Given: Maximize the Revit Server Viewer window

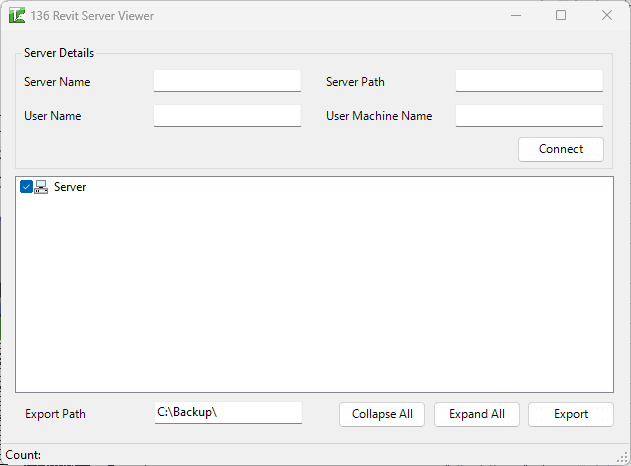Looking at the screenshot, I should pyautogui.click(x=561, y=15).
